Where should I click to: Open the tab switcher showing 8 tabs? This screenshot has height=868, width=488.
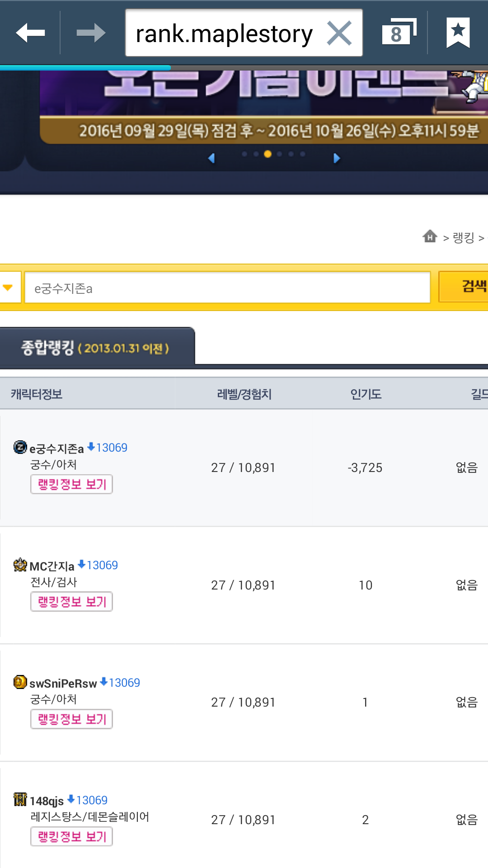tap(399, 32)
